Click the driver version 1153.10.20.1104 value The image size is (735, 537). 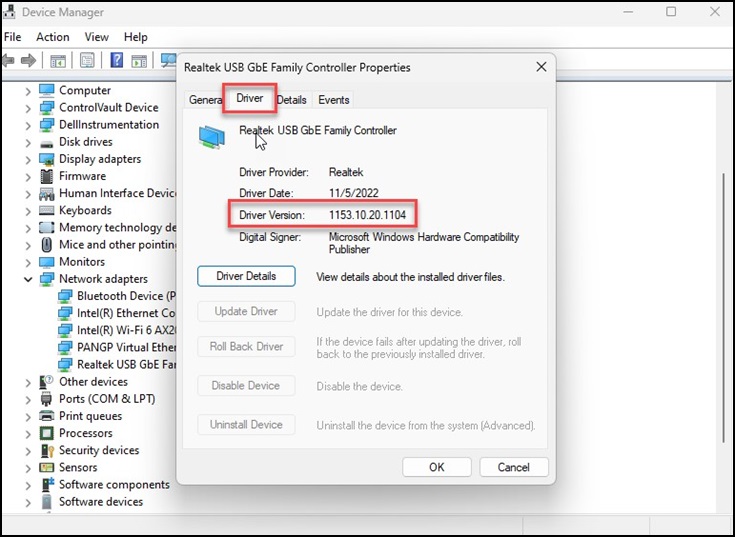pyautogui.click(x=368, y=215)
